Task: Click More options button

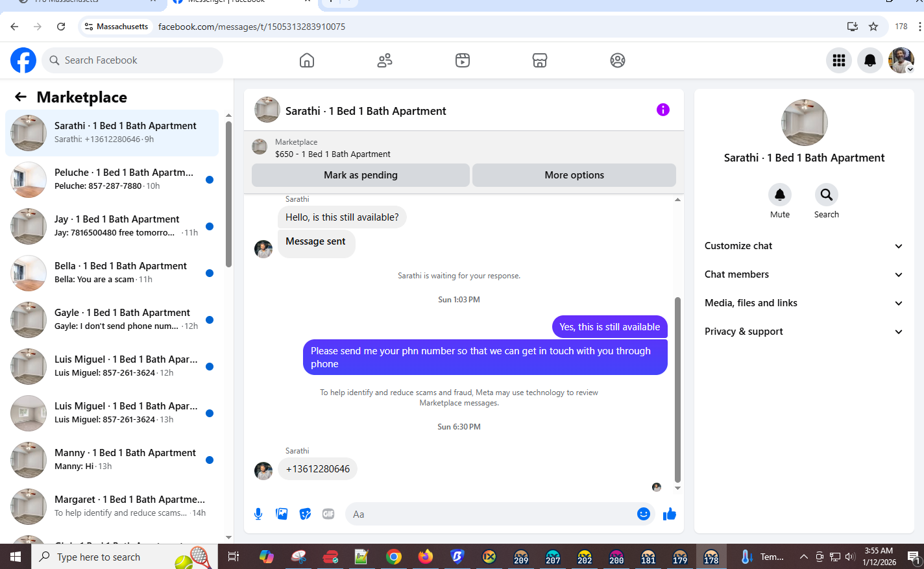Action: [574, 175]
